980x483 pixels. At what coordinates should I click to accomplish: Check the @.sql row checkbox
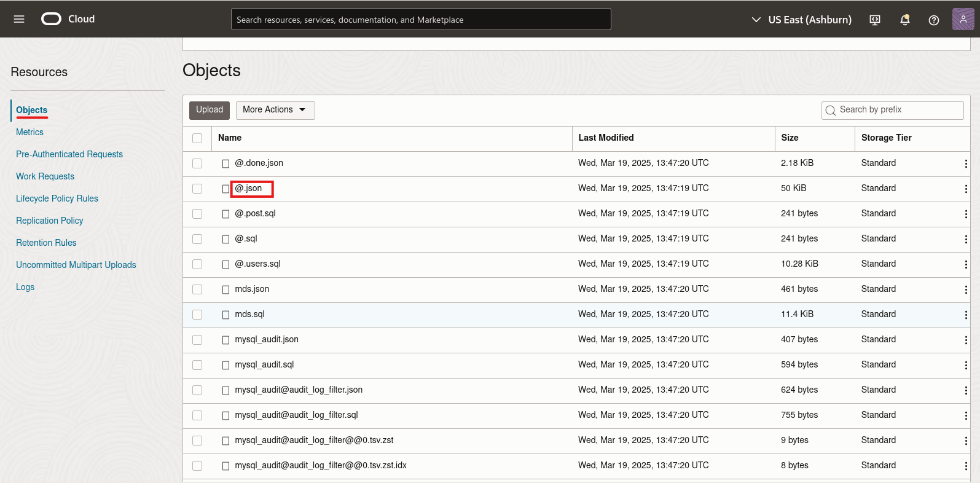click(x=197, y=239)
